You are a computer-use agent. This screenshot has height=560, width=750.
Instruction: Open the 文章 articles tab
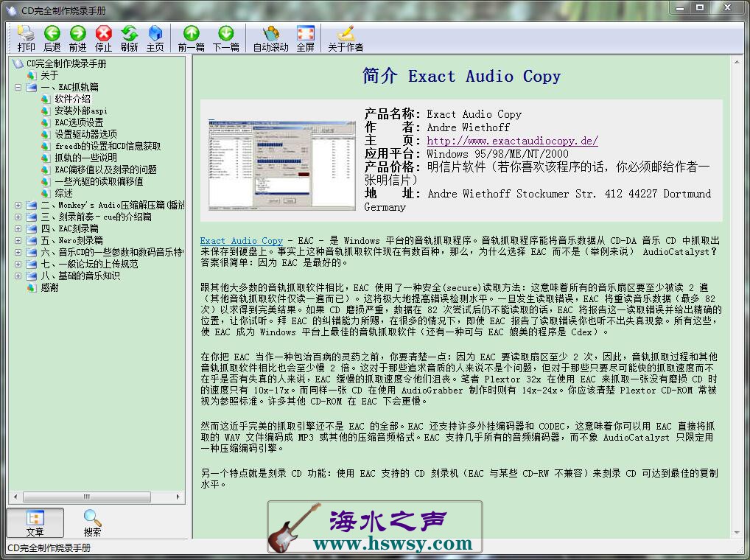click(35, 523)
